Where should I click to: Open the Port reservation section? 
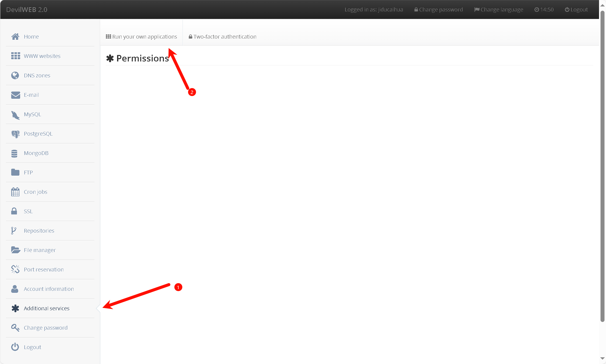pos(50,269)
